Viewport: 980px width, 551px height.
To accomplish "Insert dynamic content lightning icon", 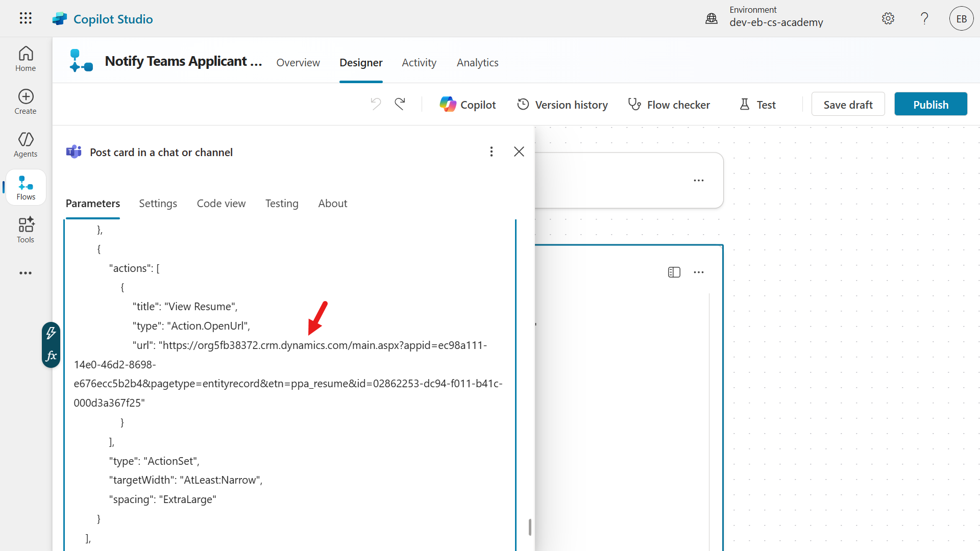I will point(51,333).
